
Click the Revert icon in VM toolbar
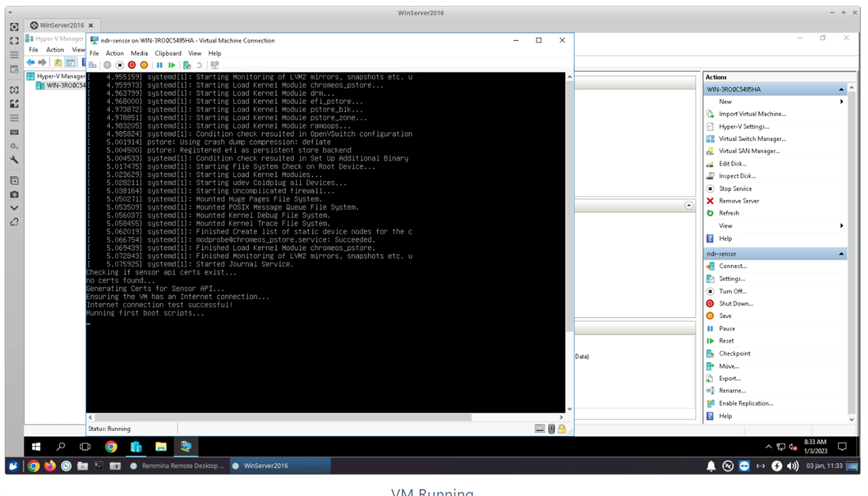(x=199, y=65)
